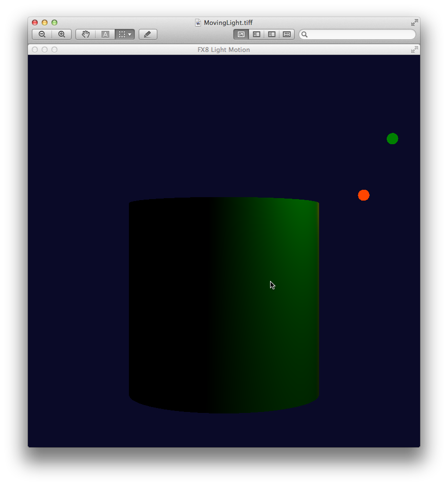Activate the rectangular selection tool
448x486 pixels.
pos(122,34)
